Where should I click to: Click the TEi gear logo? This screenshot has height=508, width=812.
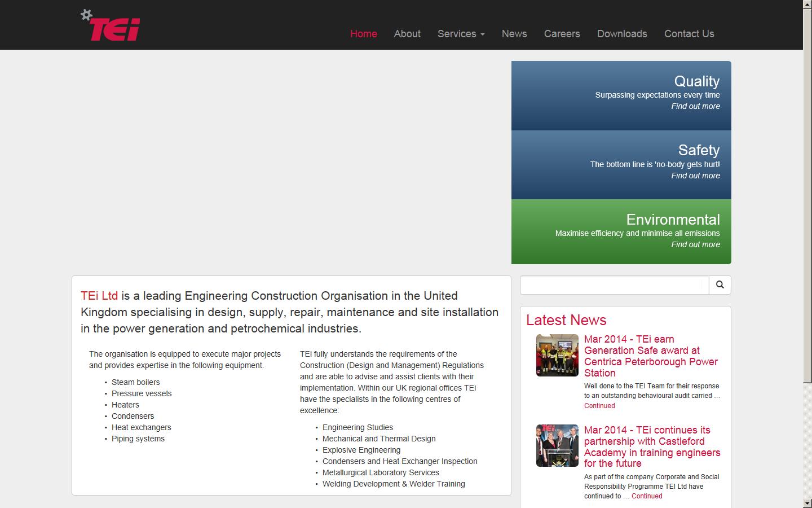110,24
